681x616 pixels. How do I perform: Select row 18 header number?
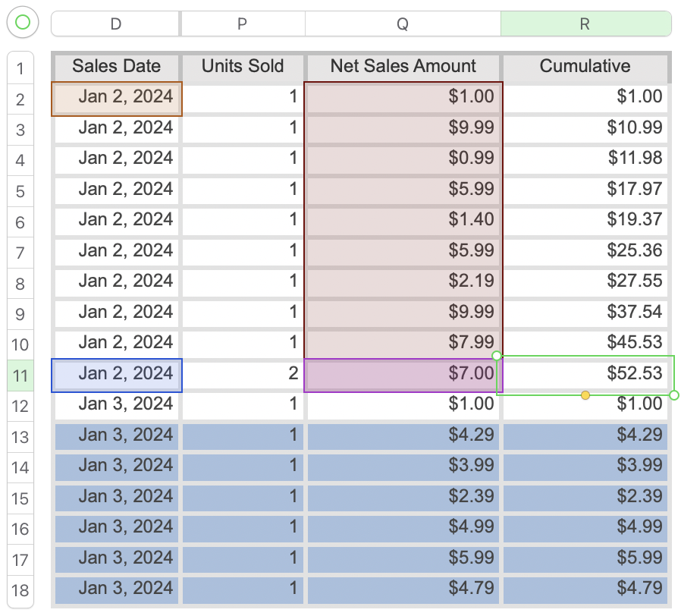20,591
